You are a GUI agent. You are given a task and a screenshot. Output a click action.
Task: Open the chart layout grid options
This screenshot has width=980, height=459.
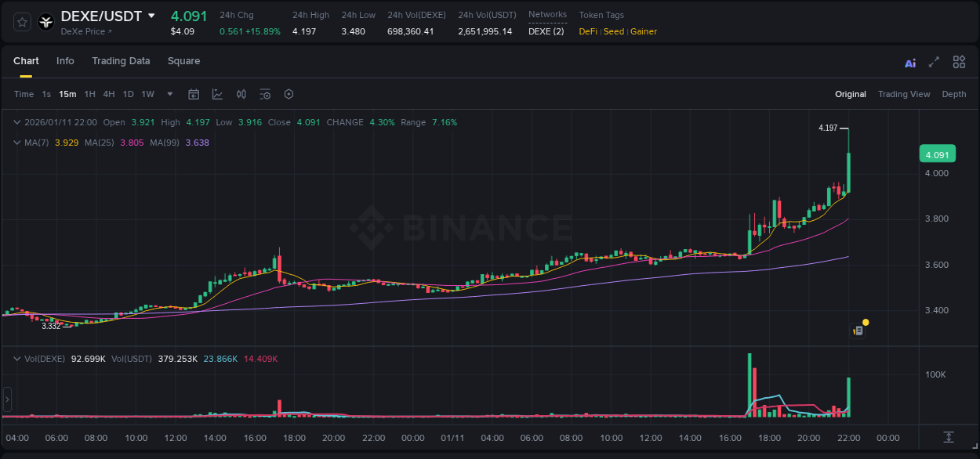tap(959, 61)
